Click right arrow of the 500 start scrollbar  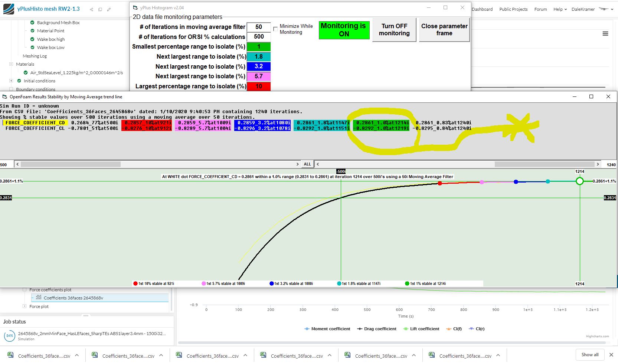click(297, 164)
